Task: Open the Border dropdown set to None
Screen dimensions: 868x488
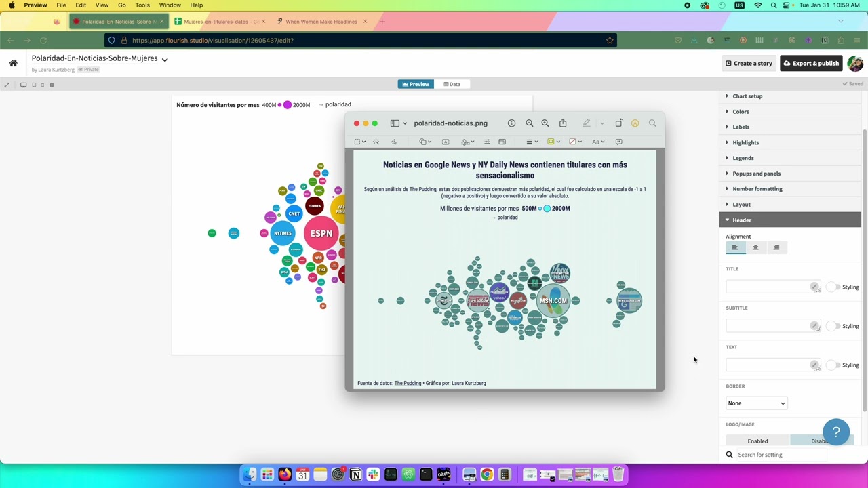Action: click(756, 403)
